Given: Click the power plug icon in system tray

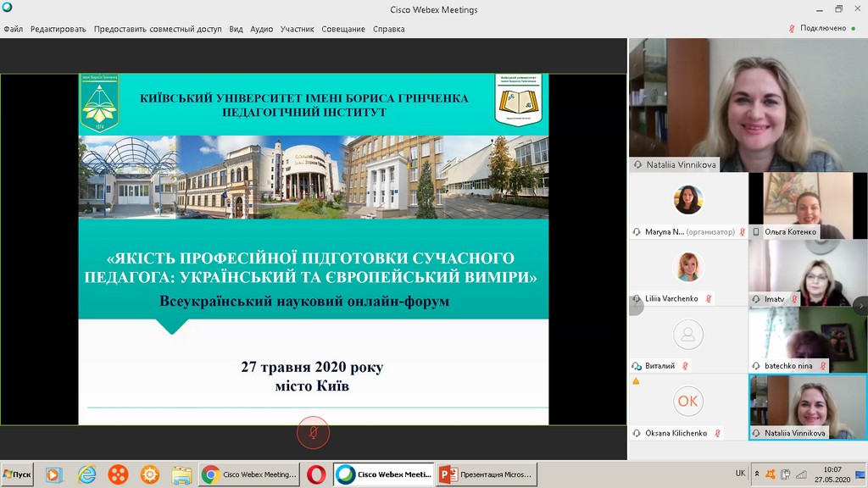Looking at the screenshot, I should click(x=785, y=474).
